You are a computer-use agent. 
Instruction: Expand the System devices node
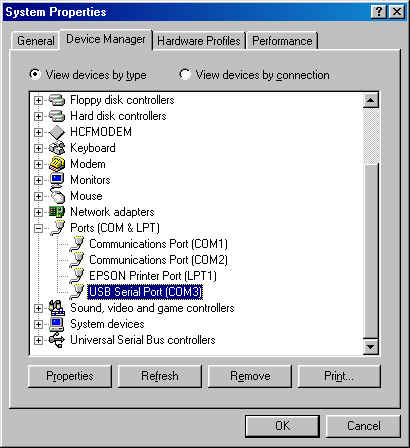[39, 324]
